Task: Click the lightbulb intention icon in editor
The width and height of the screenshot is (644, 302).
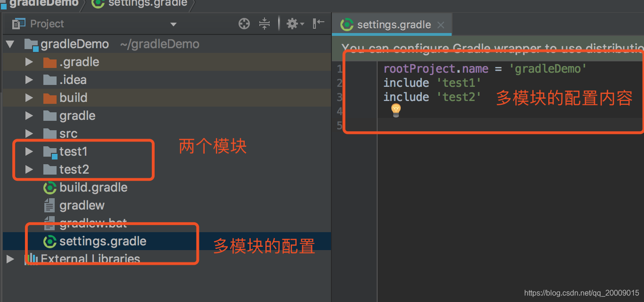Action: pyautogui.click(x=396, y=111)
